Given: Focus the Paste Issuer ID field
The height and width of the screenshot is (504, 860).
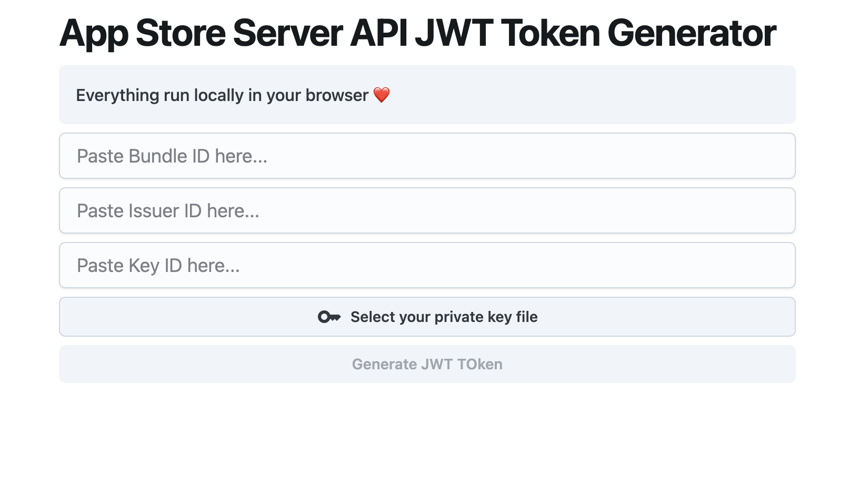Looking at the screenshot, I should pos(427,210).
